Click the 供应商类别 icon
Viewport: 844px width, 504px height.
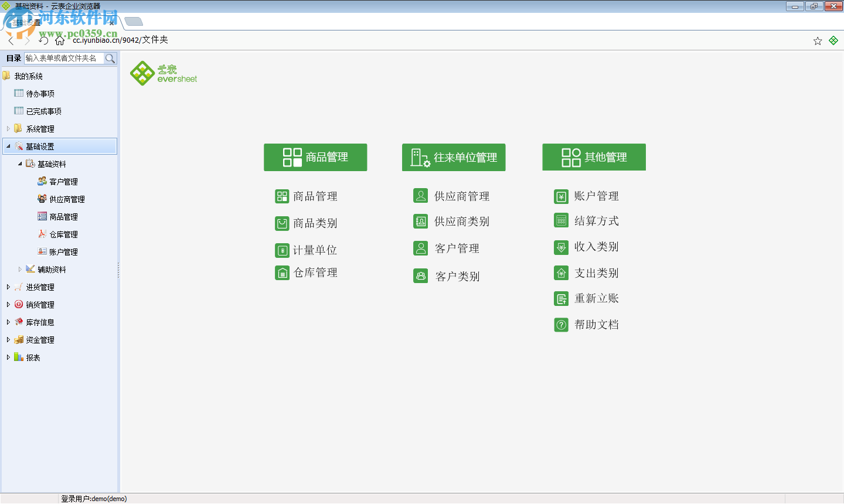[420, 221]
